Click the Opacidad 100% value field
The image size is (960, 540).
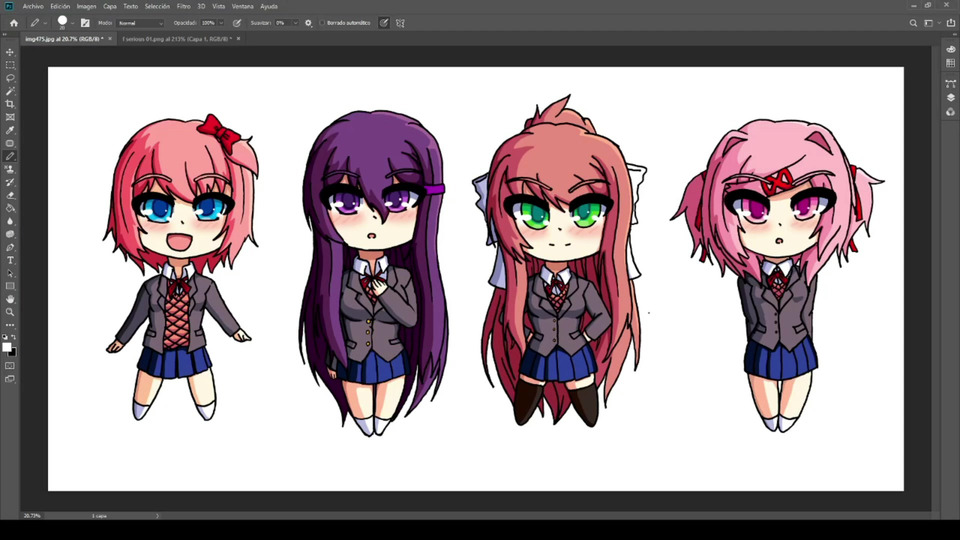tap(208, 23)
